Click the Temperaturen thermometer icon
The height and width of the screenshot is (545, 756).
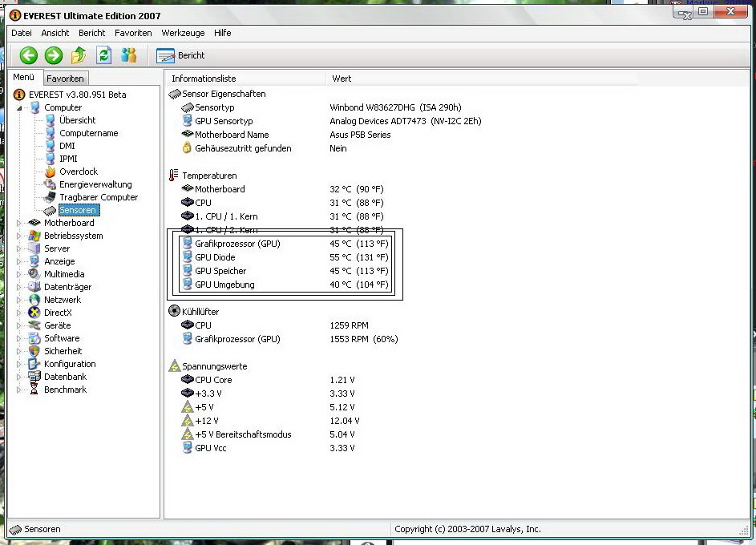click(174, 176)
